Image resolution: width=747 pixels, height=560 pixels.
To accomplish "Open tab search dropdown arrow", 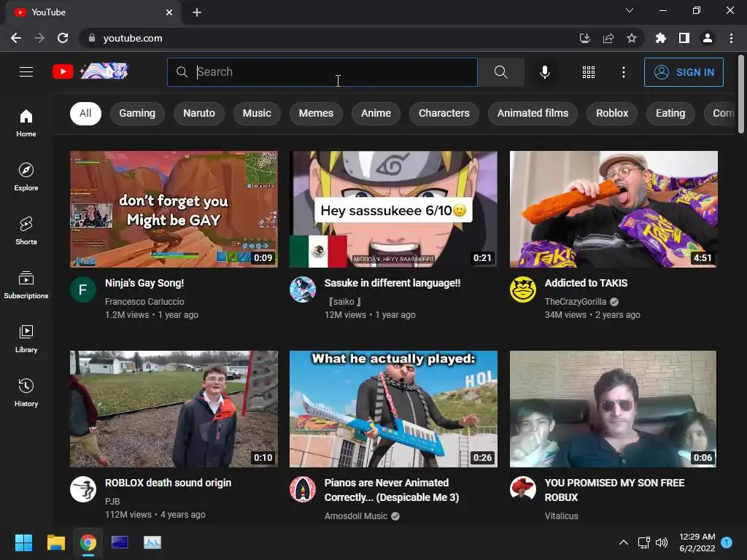I will 629,10.
